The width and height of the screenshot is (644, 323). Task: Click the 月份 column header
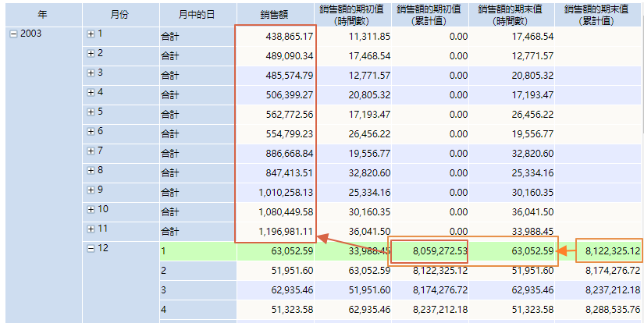click(x=120, y=15)
